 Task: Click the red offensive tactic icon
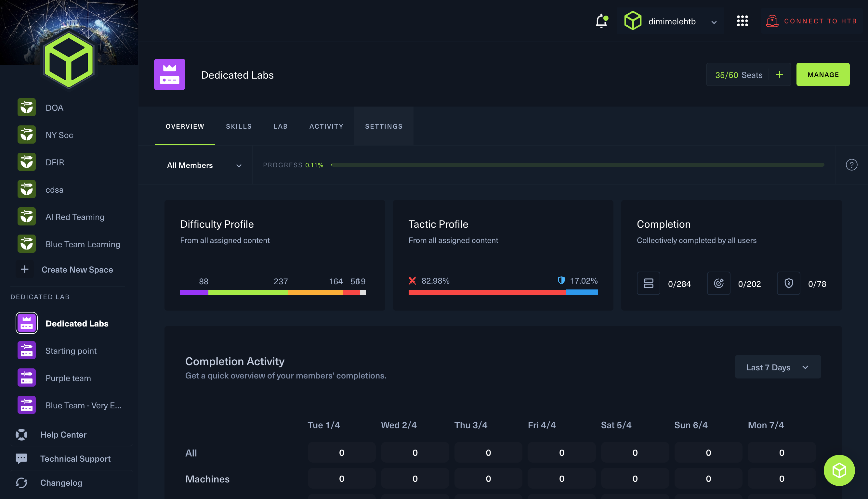(x=412, y=281)
